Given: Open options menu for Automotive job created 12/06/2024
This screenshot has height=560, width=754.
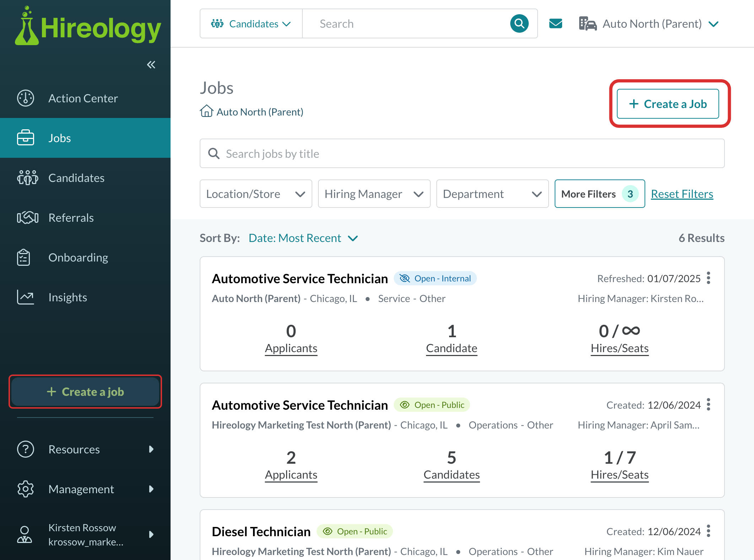Looking at the screenshot, I should click(709, 404).
